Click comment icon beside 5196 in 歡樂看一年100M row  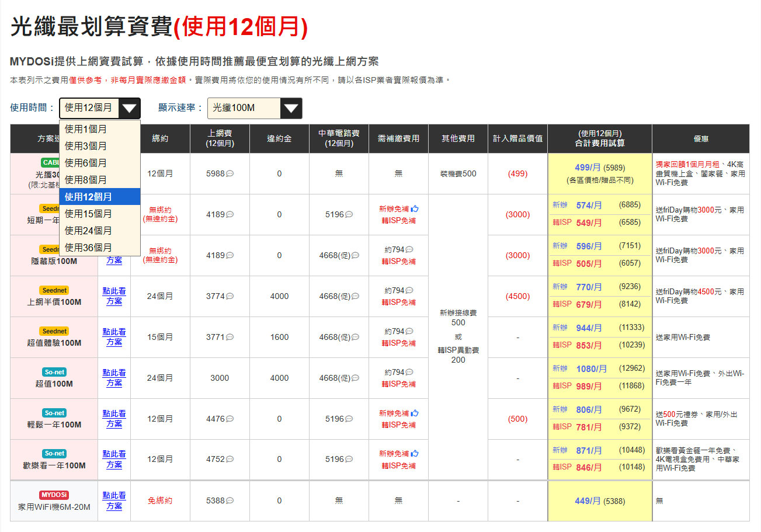coord(349,460)
